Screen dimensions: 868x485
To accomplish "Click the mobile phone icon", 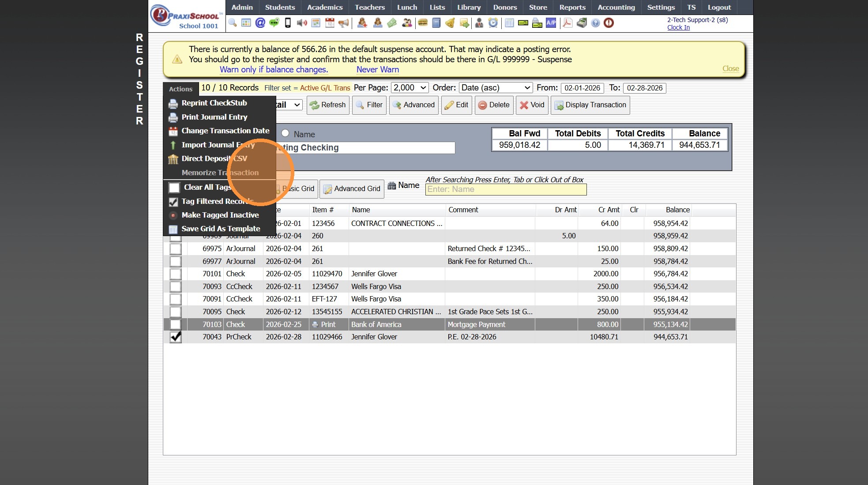I will pyautogui.click(x=288, y=23).
